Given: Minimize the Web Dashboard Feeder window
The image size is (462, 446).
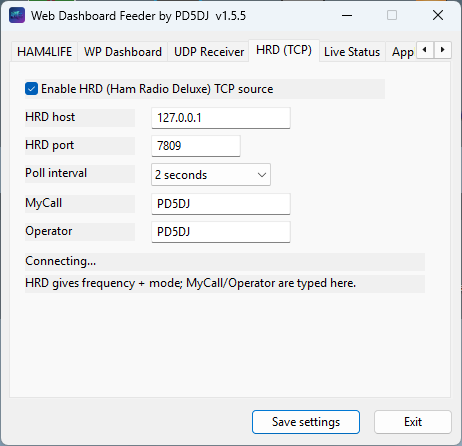Looking at the screenshot, I should [x=347, y=15].
